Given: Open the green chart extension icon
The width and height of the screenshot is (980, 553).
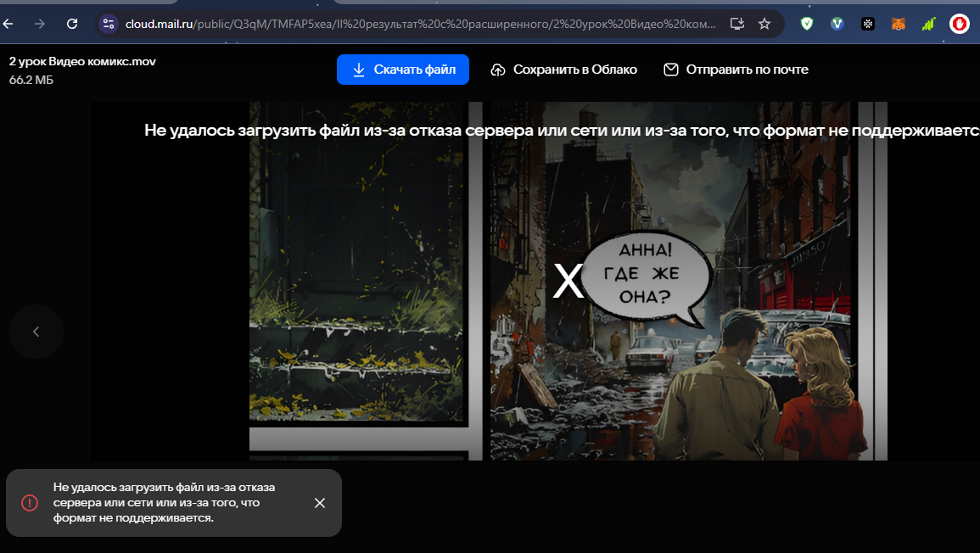Looking at the screenshot, I should coord(929,24).
